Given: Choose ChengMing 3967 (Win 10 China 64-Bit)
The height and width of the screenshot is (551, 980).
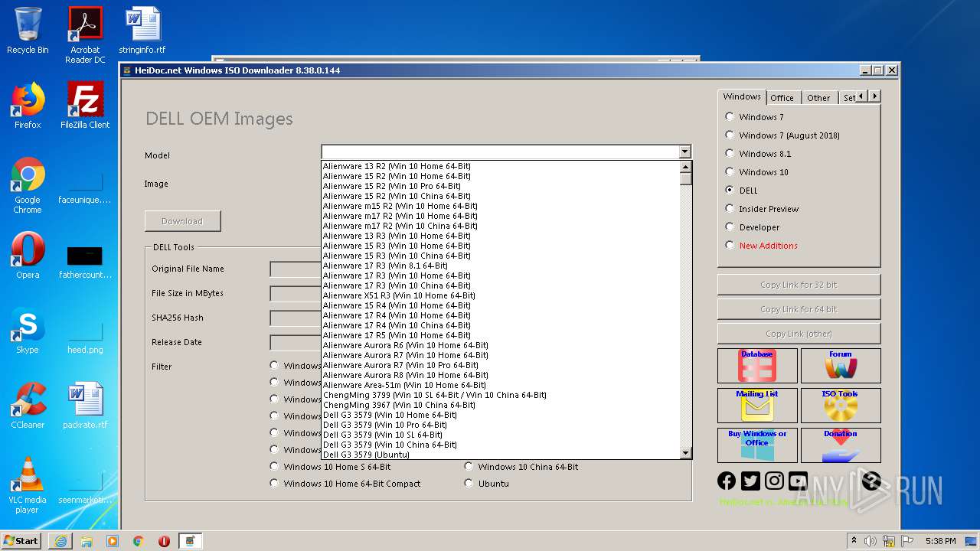Looking at the screenshot, I should click(x=501, y=405).
